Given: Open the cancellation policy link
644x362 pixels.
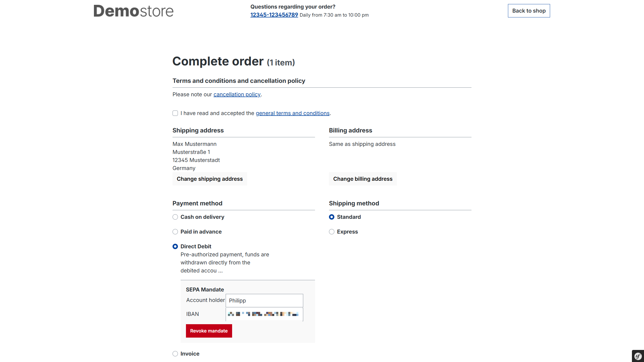Looking at the screenshot, I should 237,94.
